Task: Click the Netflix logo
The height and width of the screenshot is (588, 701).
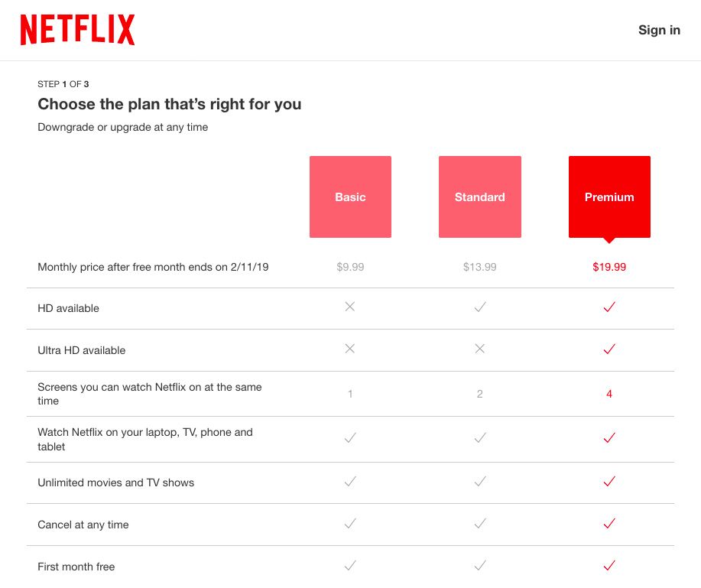Action: pyautogui.click(x=76, y=29)
